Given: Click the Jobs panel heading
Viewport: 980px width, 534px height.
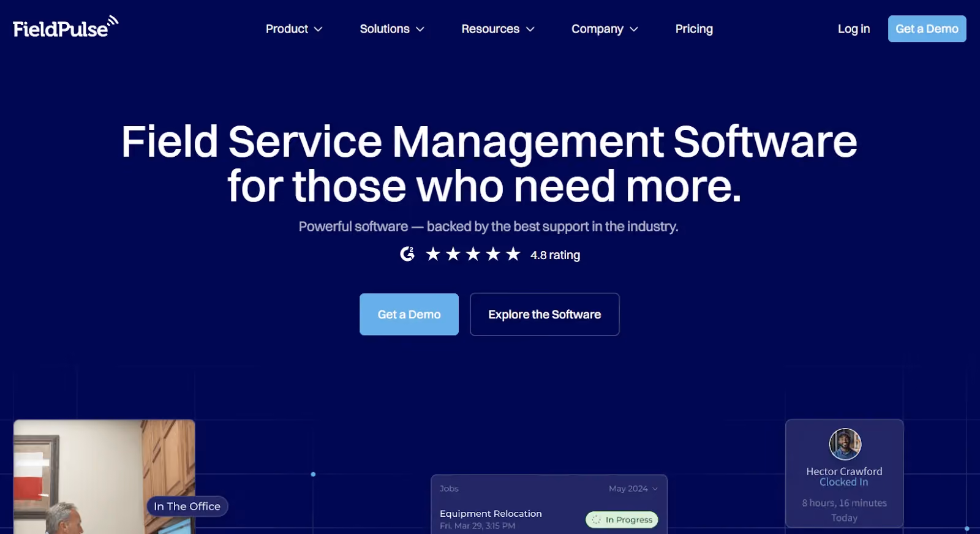Looking at the screenshot, I should tap(449, 489).
